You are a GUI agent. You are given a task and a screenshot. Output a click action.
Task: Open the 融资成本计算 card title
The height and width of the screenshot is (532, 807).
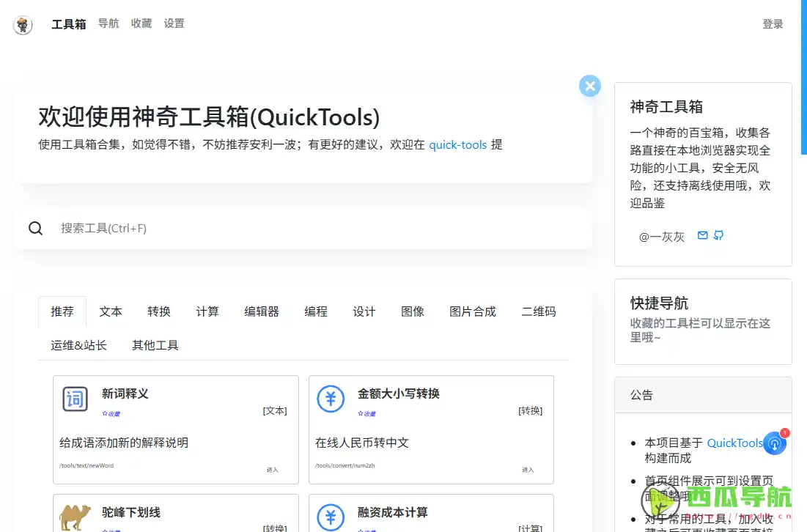pyautogui.click(x=393, y=512)
